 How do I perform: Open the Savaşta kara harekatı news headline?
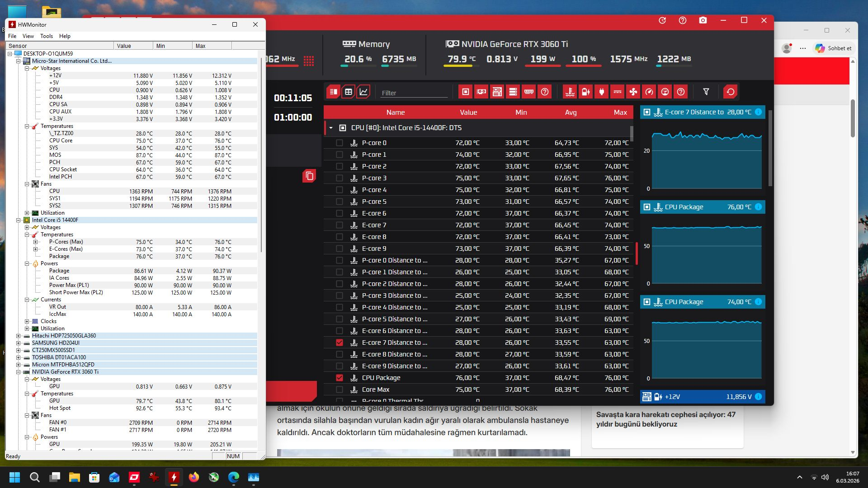tap(665, 419)
